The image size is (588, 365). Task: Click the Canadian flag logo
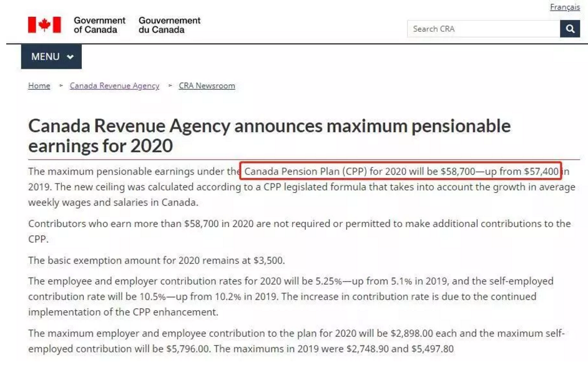pyautogui.click(x=44, y=25)
